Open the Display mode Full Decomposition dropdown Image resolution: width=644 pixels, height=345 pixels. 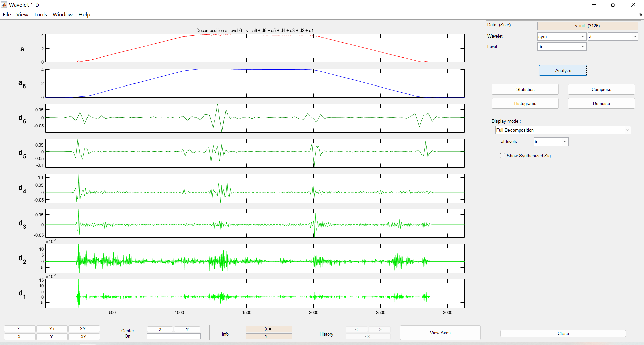563,130
